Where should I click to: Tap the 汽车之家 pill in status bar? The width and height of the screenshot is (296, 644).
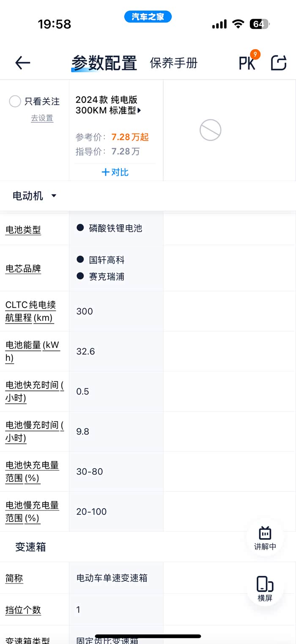tap(148, 17)
